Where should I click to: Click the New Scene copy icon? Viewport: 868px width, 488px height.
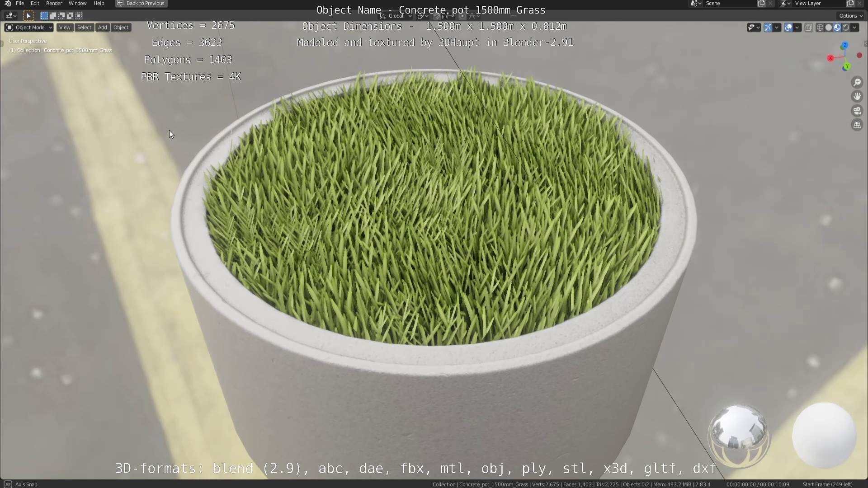[761, 3]
